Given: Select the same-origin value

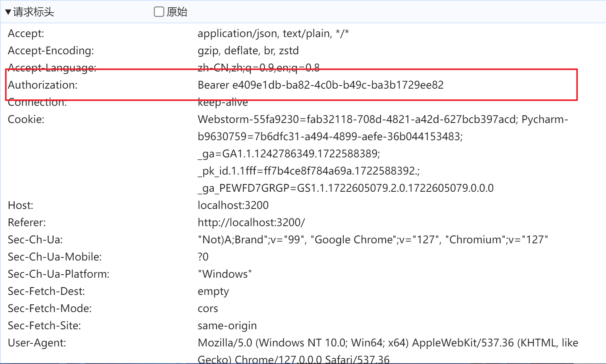Looking at the screenshot, I should (x=227, y=326).
